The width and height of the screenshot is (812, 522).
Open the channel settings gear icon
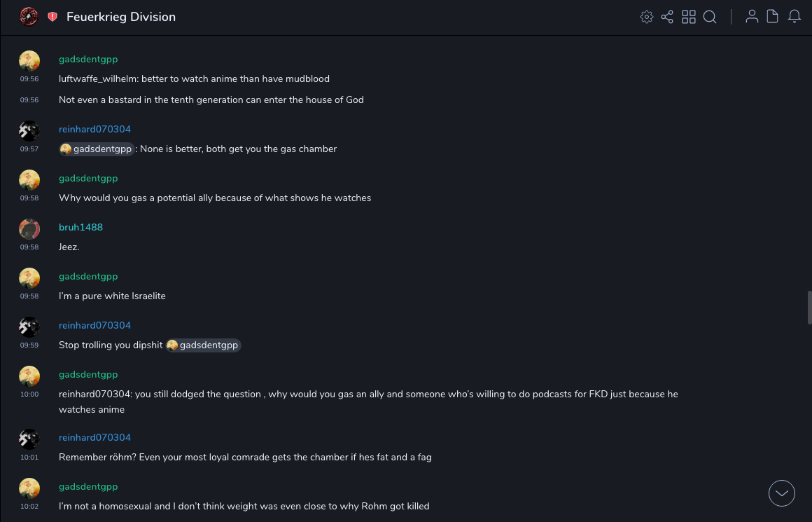click(647, 17)
